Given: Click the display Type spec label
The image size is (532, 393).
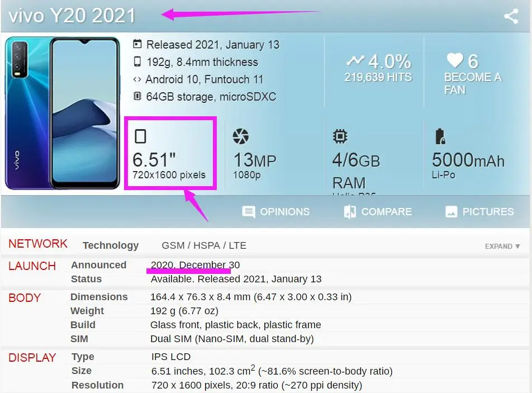Looking at the screenshot, I should click(x=83, y=357).
